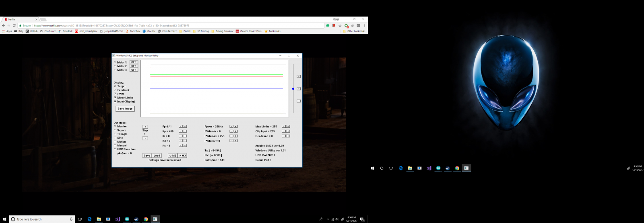Increase the Kp value with plus
The image size is (644, 223).
(185, 131)
